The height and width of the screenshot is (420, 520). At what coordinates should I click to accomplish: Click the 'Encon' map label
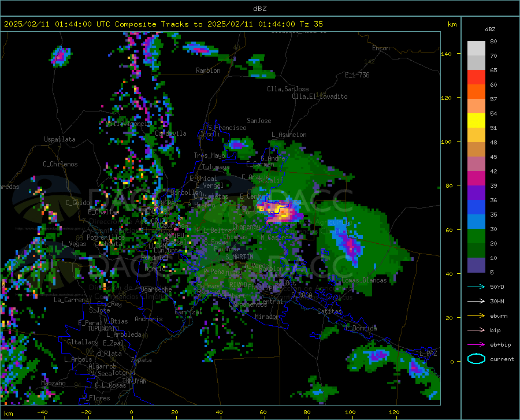pyautogui.click(x=381, y=48)
